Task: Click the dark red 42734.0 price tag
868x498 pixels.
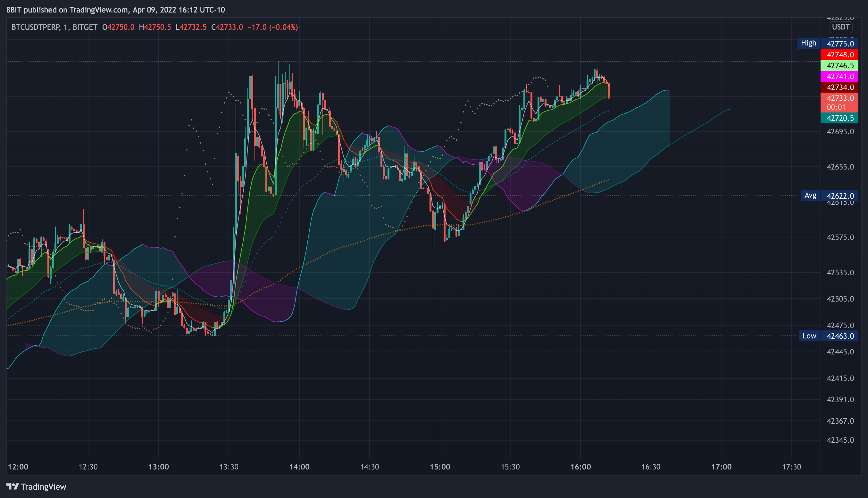Action: coord(840,87)
